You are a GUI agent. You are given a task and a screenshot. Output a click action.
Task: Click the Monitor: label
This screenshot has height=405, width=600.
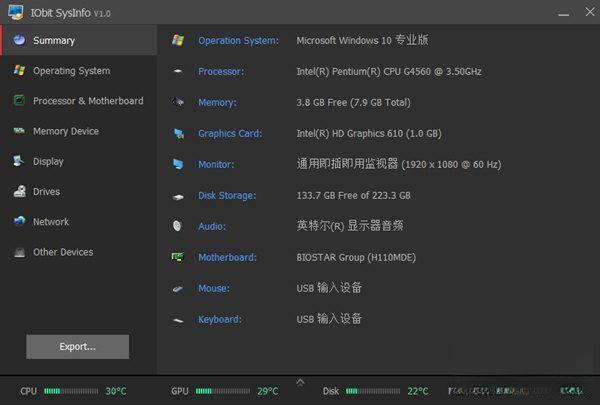coord(216,165)
